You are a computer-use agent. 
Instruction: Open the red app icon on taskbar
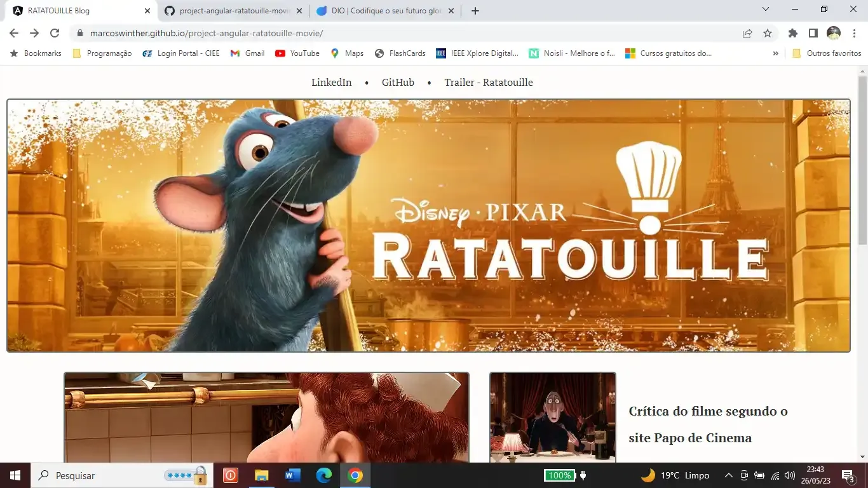coord(231,475)
